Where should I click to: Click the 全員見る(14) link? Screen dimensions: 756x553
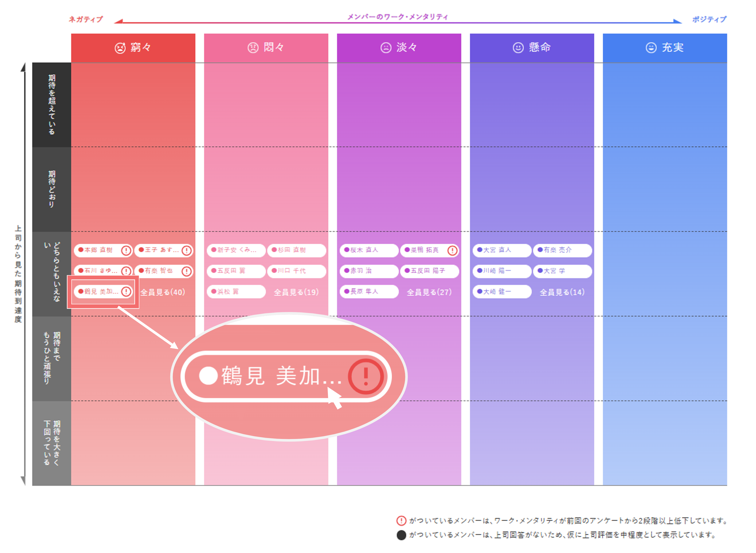562,292
